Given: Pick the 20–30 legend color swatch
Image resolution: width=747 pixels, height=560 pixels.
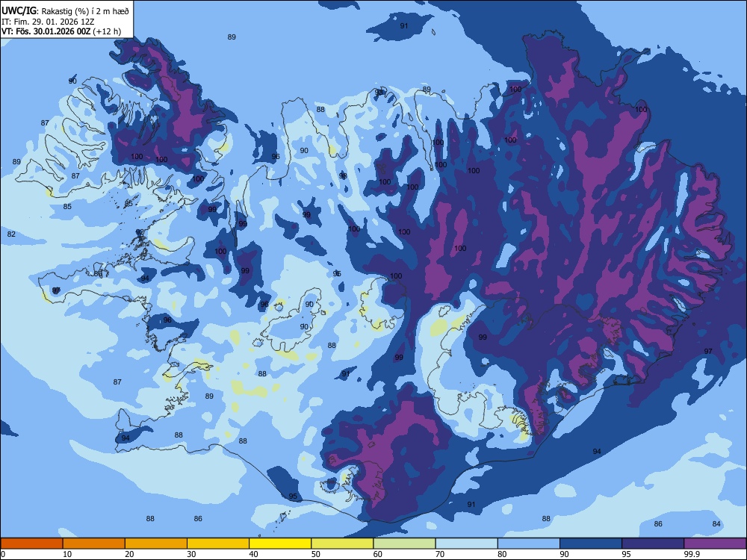Looking at the screenshot, I should [156, 544].
